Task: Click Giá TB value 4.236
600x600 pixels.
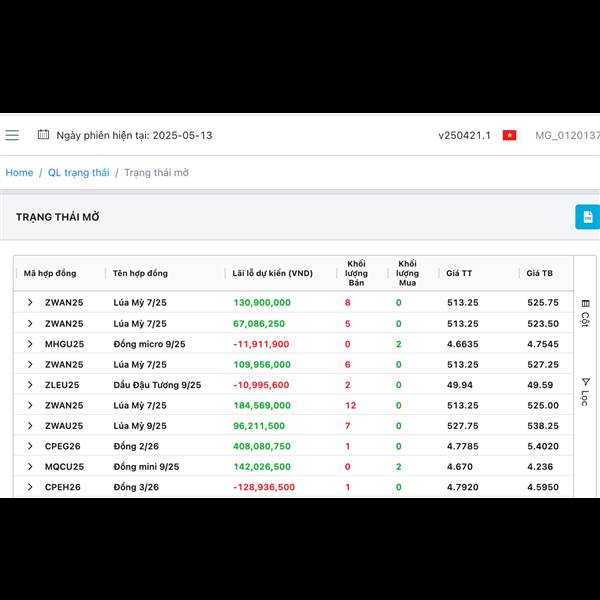Action: pyautogui.click(x=540, y=466)
